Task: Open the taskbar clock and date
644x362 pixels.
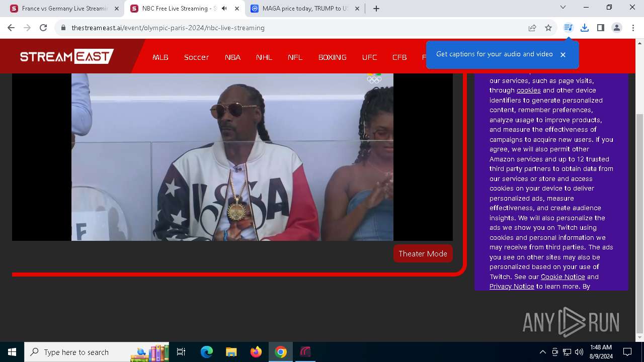Action: [601, 352]
